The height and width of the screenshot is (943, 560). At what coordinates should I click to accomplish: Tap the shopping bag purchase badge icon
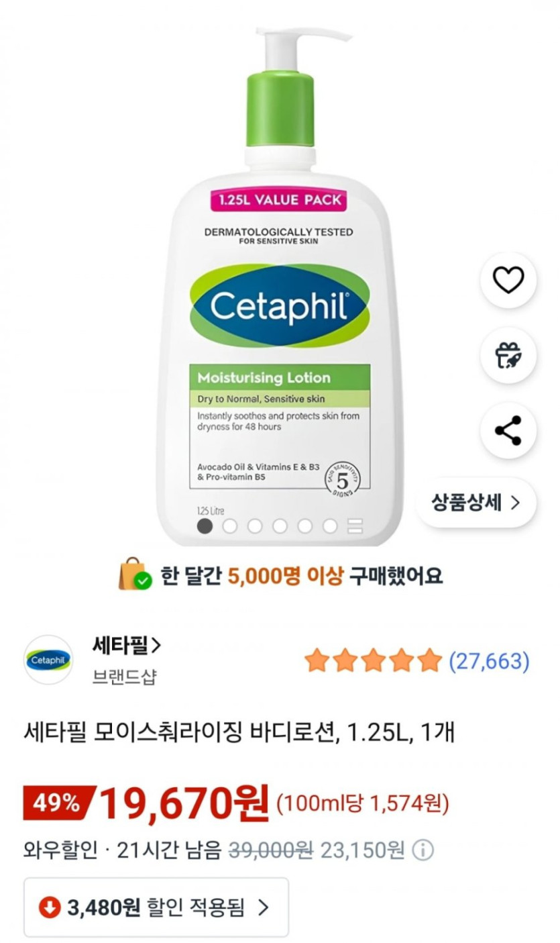pyautogui.click(x=134, y=575)
